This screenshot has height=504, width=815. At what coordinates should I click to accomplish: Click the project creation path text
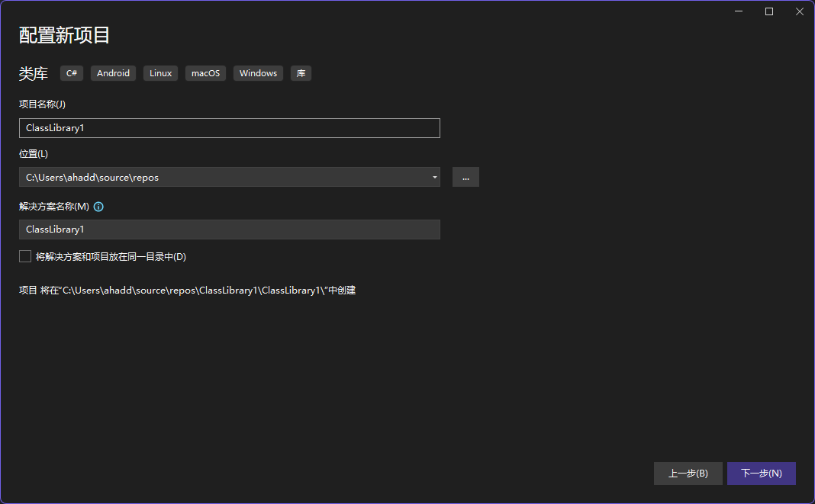click(187, 291)
